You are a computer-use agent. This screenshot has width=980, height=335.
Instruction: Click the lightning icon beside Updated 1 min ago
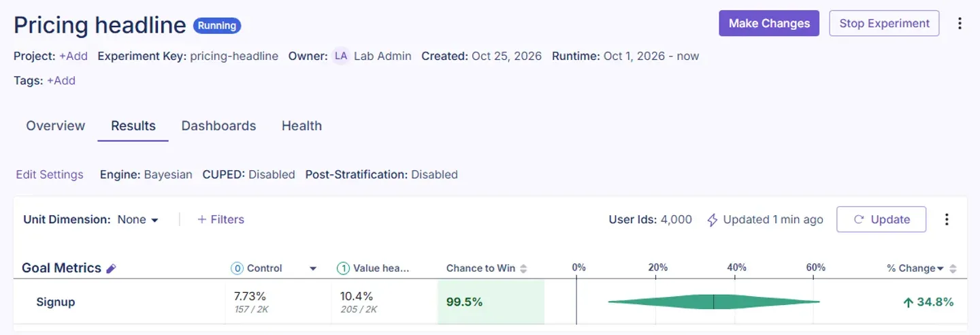click(713, 220)
